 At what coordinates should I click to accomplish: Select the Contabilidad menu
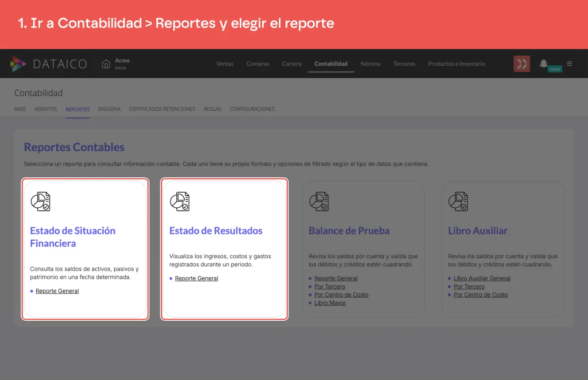pos(331,64)
